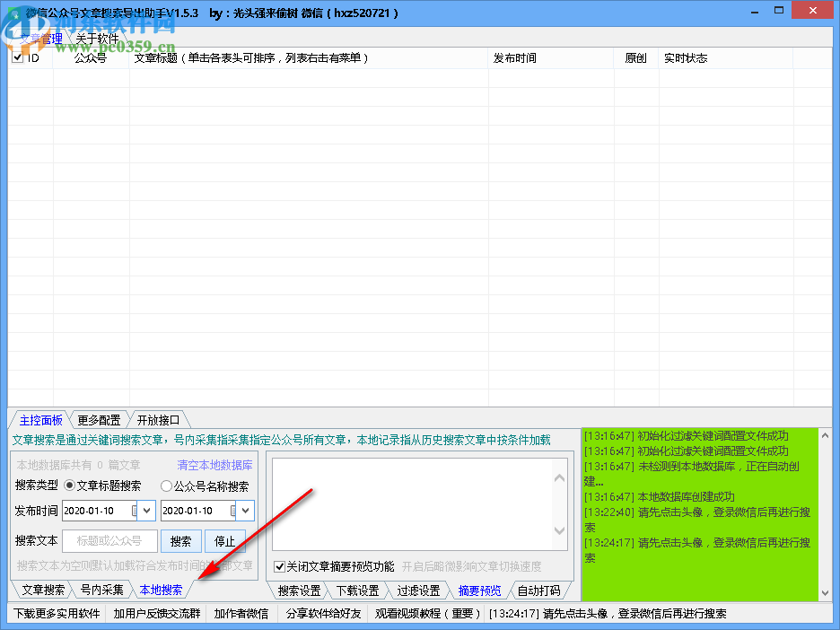The width and height of the screenshot is (840, 630).
Task: Click the 搜索 search button
Action: (x=180, y=541)
